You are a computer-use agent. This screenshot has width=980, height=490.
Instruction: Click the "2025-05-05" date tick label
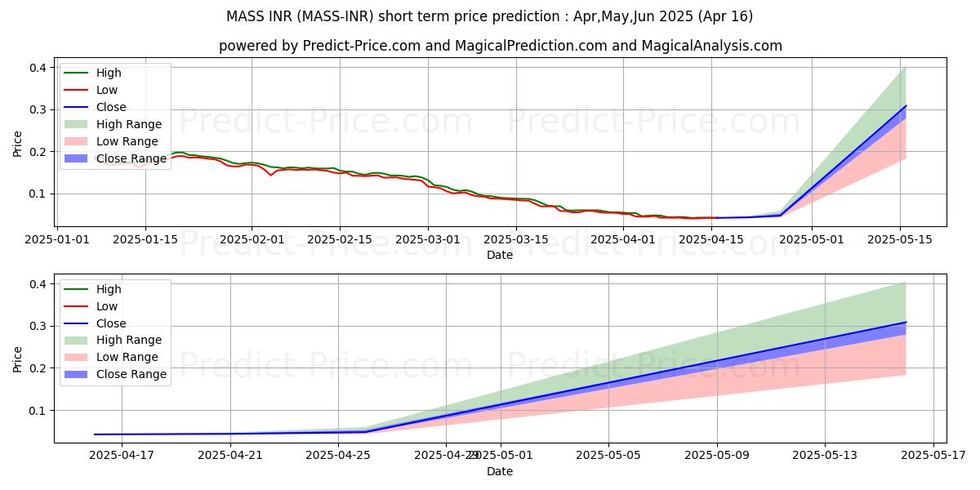[609, 456]
